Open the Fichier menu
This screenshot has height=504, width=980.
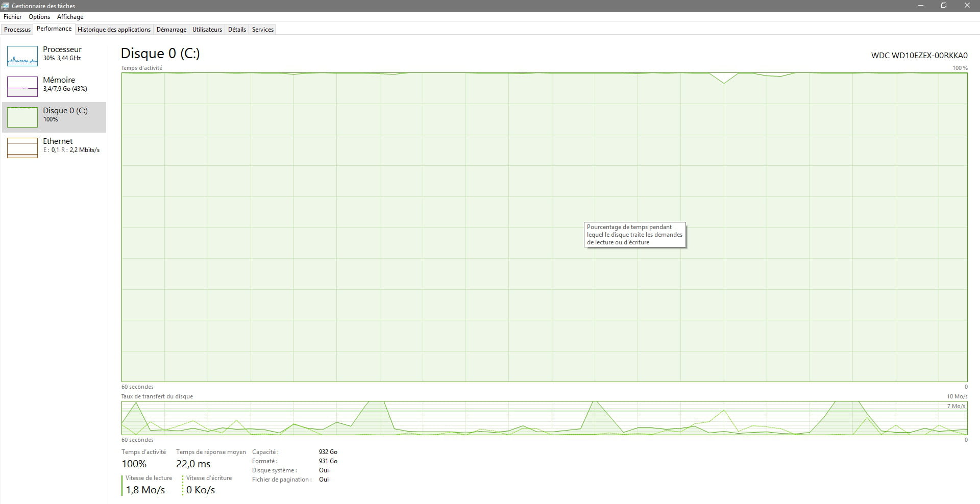[13, 17]
